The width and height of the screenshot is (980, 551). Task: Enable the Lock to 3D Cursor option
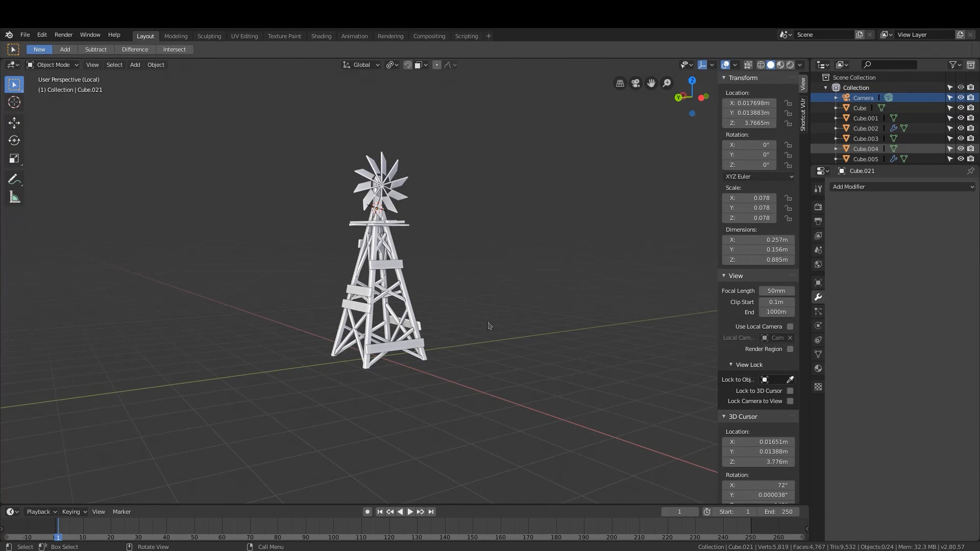click(791, 390)
